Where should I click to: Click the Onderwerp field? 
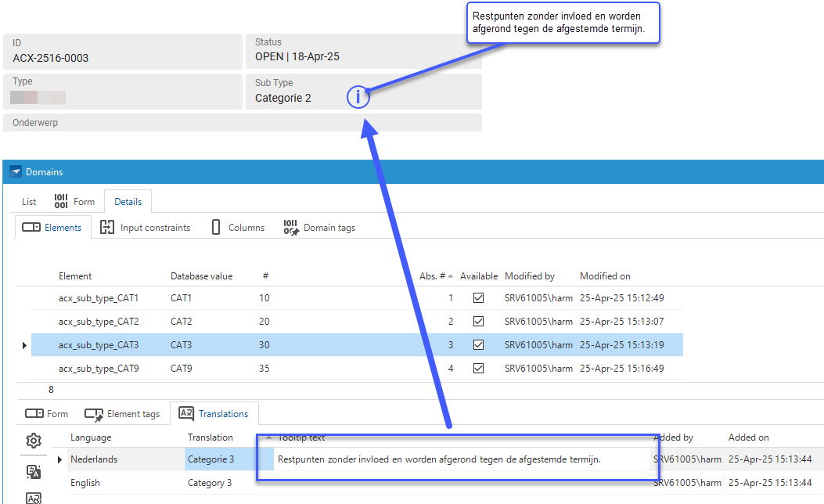coord(243,122)
